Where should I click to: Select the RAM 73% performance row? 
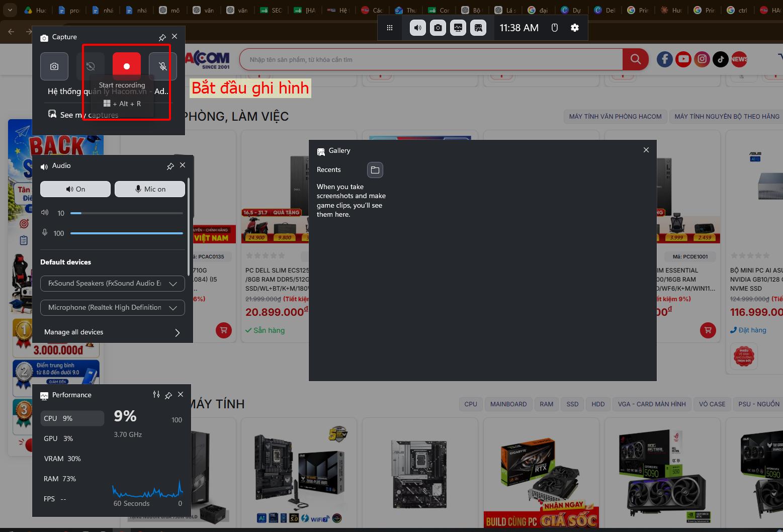pyautogui.click(x=72, y=479)
